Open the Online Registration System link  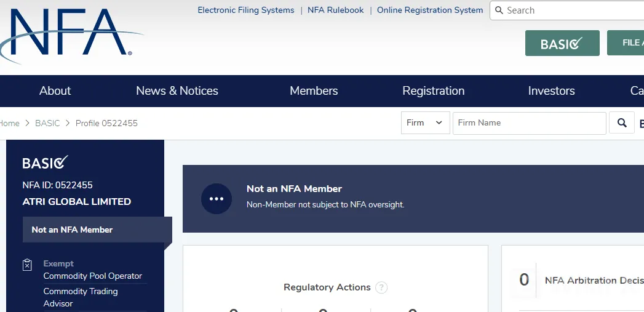(x=430, y=10)
